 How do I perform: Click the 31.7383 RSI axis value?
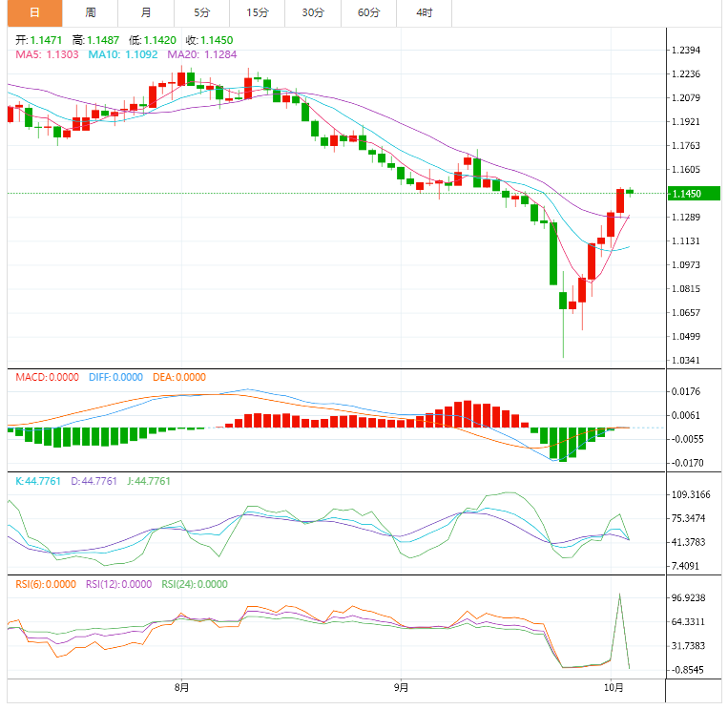[x=689, y=646]
